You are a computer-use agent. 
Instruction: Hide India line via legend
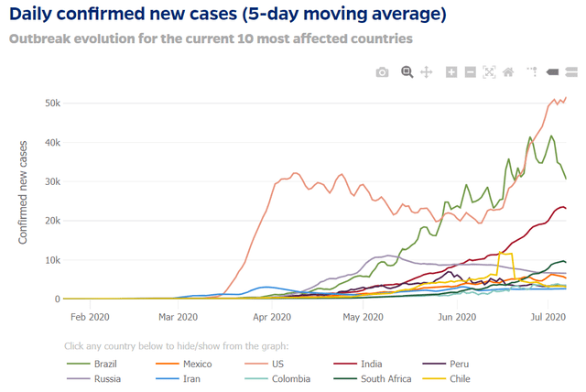(x=358, y=364)
